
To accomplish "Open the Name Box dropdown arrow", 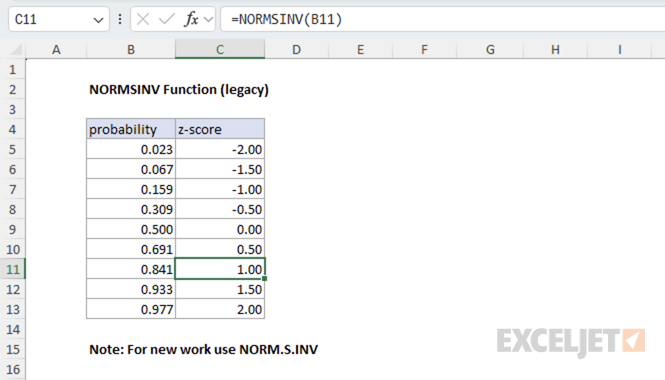I will [98, 20].
